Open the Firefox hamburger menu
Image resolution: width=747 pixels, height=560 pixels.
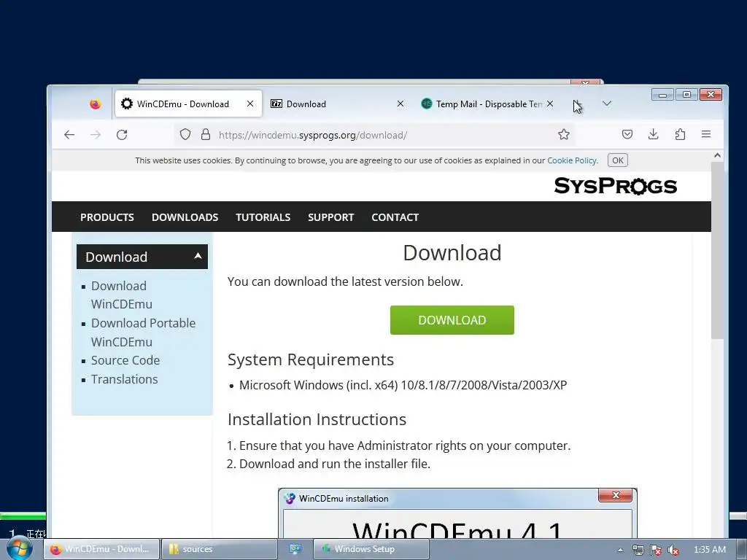(x=706, y=135)
